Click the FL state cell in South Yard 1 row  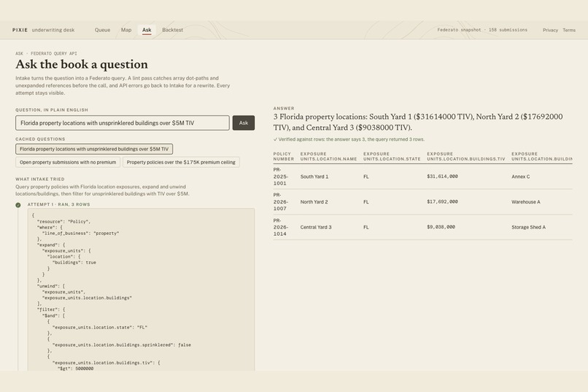(366, 177)
